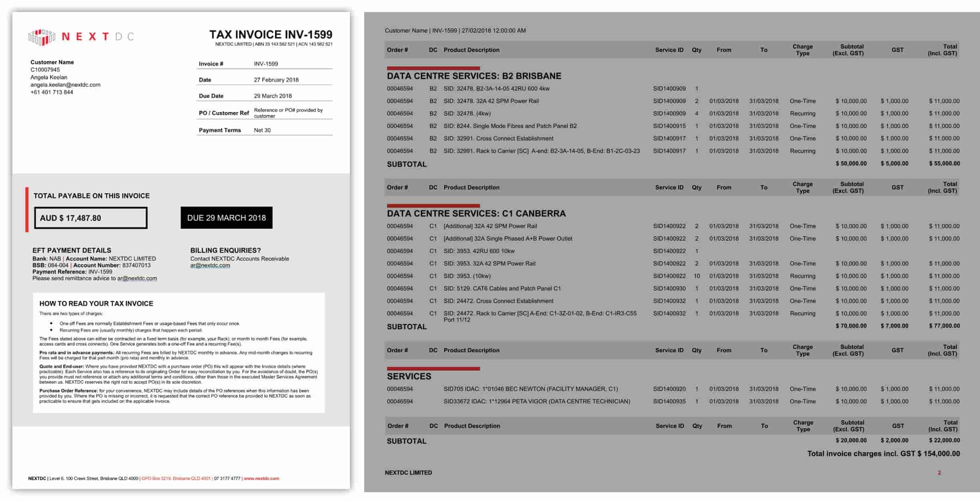Select the SID: 3953. (10kw) row description
Image resolution: width=980 pixels, height=501 pixels.
(467, 276)
